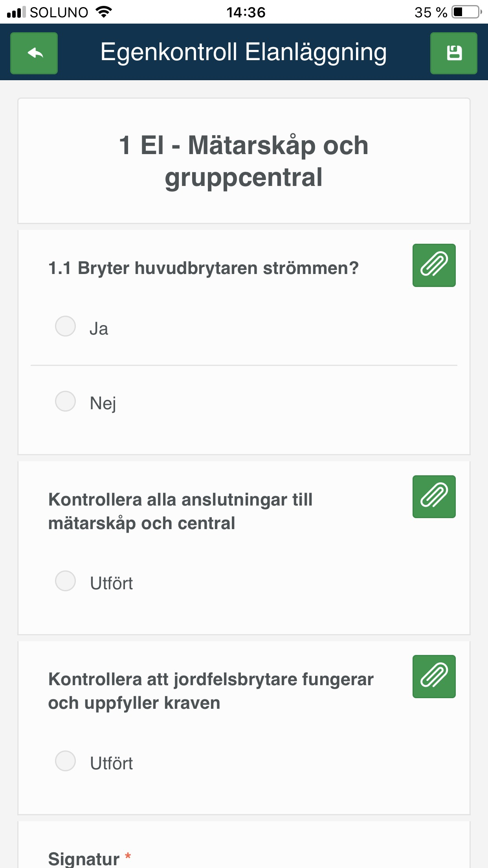Save the form with the floppy disk icon
The height and width of the screenshot is (868, 488).
pos(454,53)
